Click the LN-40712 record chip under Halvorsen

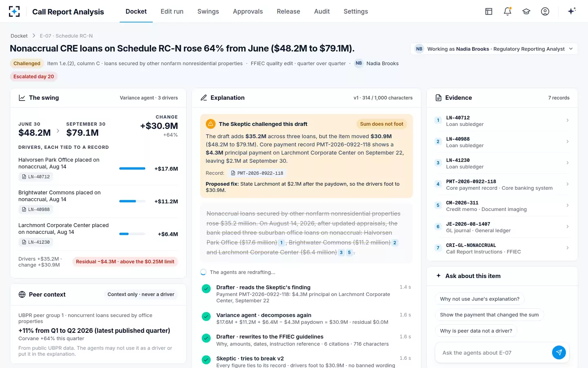pos(36,177)
